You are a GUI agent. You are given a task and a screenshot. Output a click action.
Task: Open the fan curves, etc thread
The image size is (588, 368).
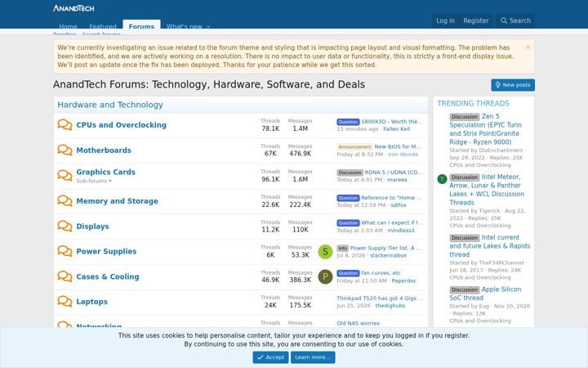pyautogui.click(x=381, y=273)
